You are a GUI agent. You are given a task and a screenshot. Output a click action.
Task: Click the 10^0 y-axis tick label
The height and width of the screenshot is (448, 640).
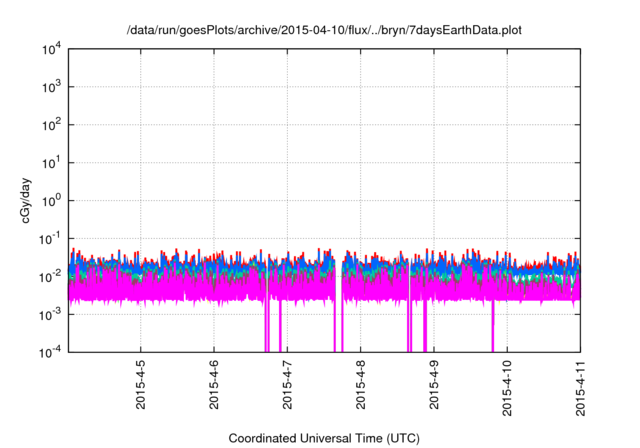click(51, 201)
